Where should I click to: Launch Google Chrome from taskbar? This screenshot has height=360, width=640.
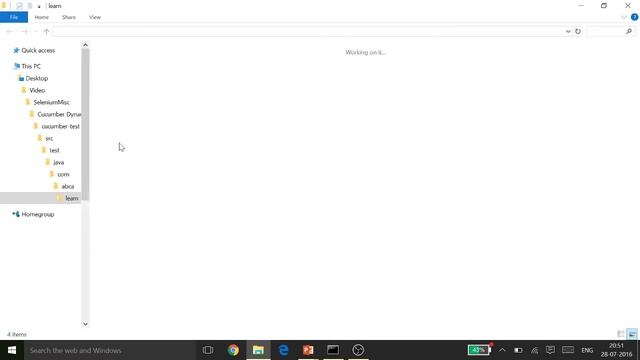click(233, 350)
